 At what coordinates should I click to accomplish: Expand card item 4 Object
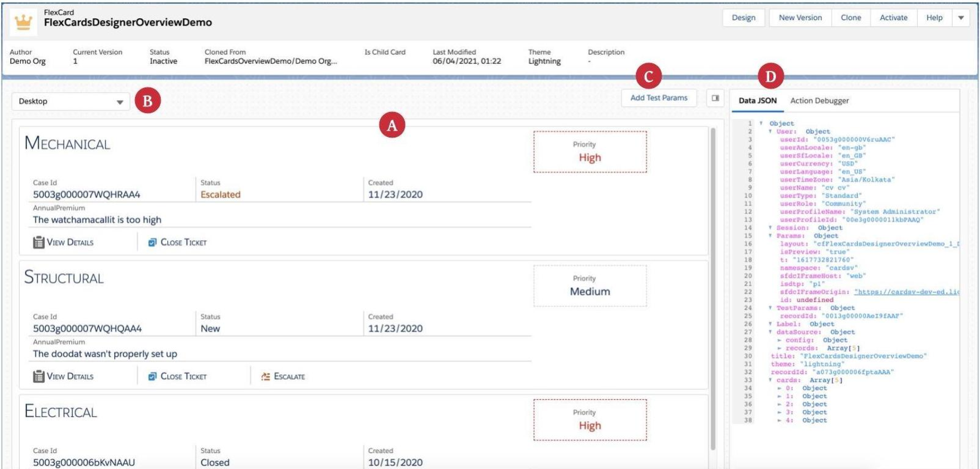(779, 420)
